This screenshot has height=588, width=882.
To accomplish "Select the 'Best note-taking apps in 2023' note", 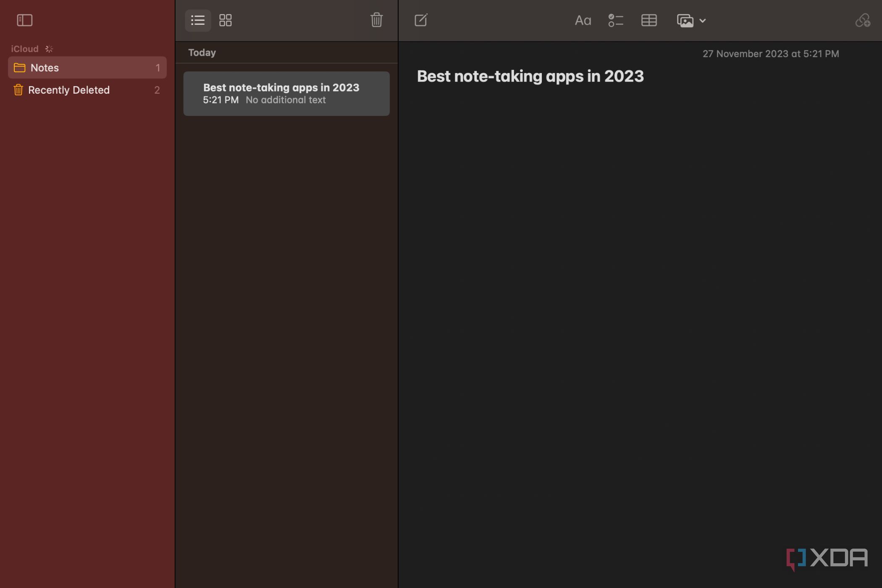I will click(x=286, y=94).
